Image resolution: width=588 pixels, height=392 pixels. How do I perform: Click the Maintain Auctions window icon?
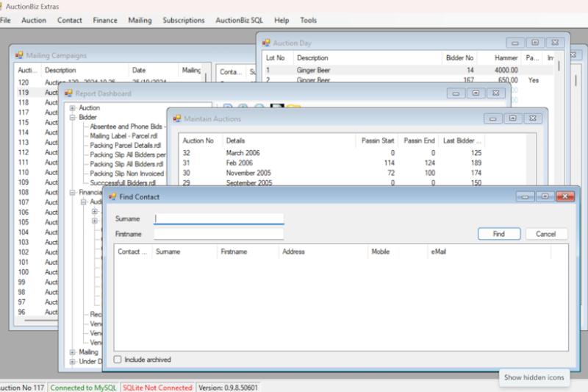point(176,118)
